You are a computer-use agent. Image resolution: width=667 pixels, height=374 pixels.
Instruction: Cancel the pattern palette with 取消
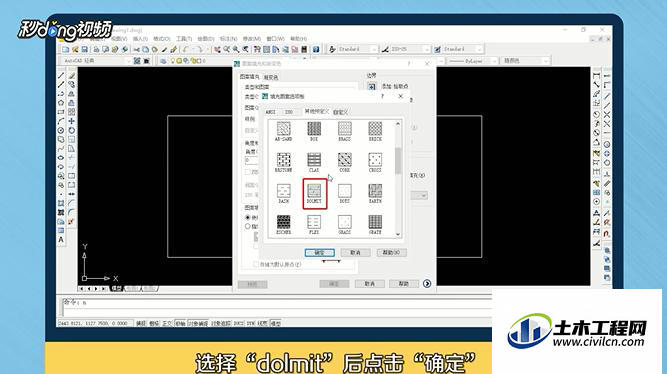coord(355,253)
